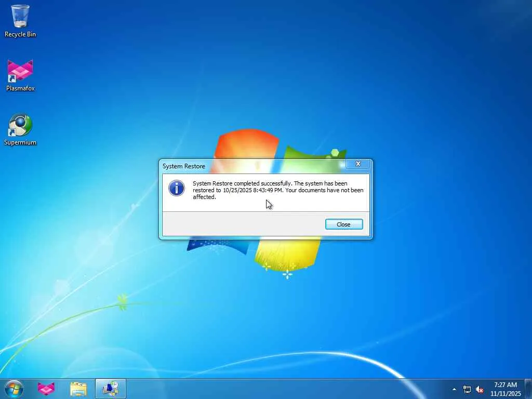Image resolution: width=532 pixels, height=399 pixels.
Task: Select the Supermium desktop shortcut
Action: click(x=20, y=129)
